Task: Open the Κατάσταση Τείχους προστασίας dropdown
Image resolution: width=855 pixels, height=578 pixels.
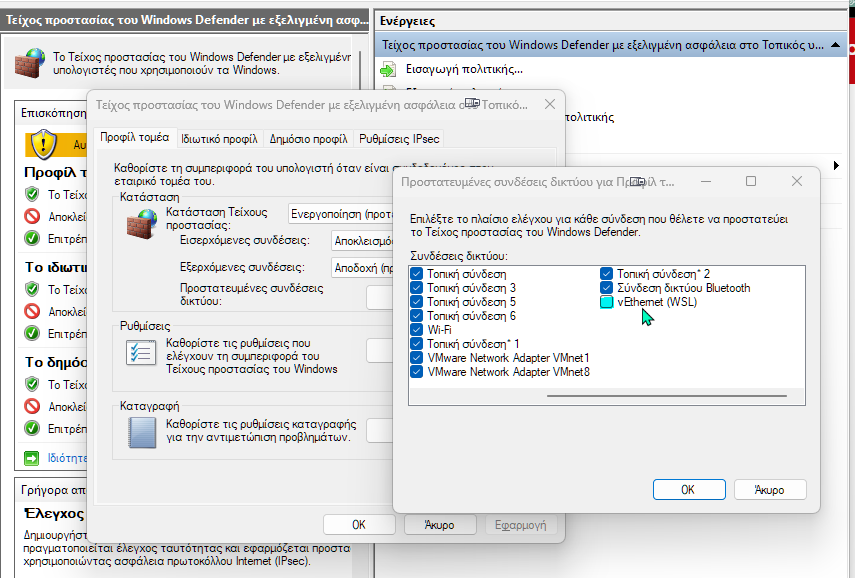Action: (338, 213)
